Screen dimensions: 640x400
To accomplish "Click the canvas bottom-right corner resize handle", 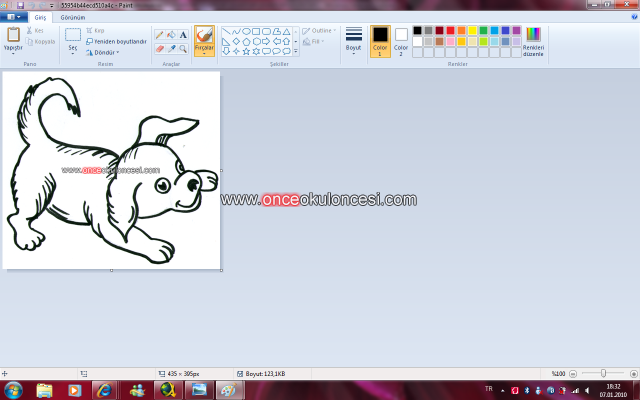I will (221, 270).
